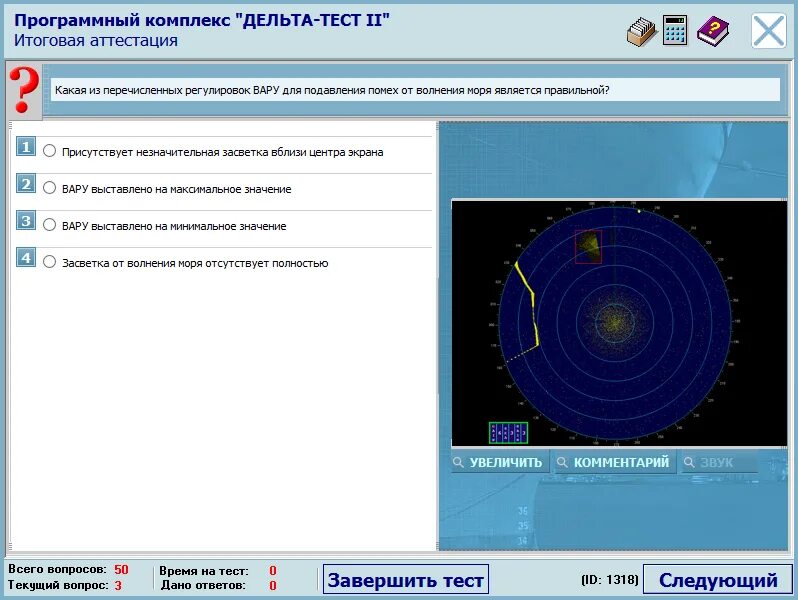
Task: Go to next question with 'Следующий'
Action: (x=718, y=579)
